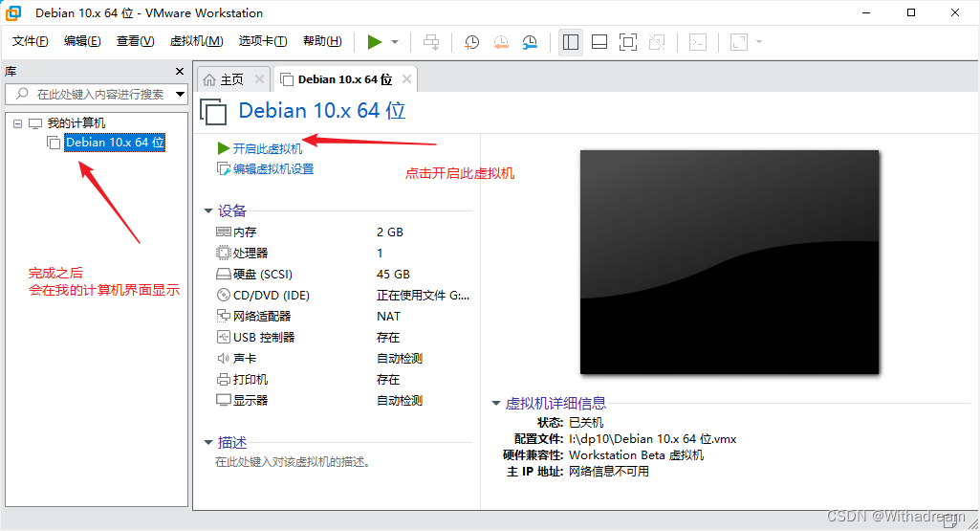The image size is (980, 531).
Task: Click the 打印机 printer icon
Action: [x=223, y=379]
